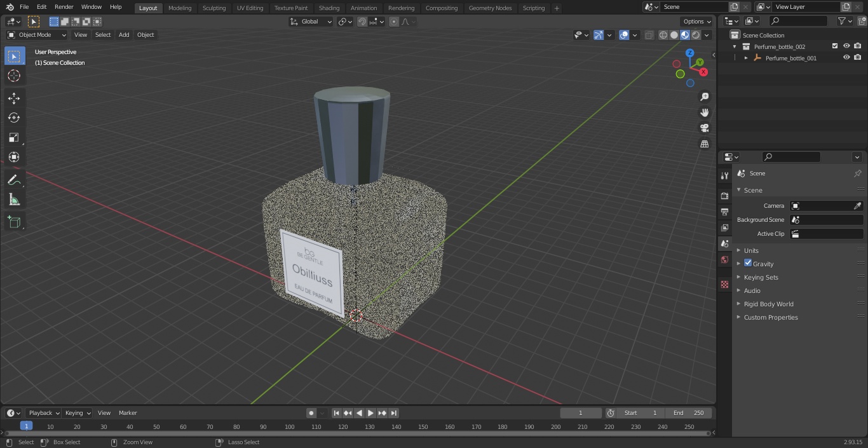Activate the Transform tool
The width and height of the screenshot is (868, 448).
14,157
